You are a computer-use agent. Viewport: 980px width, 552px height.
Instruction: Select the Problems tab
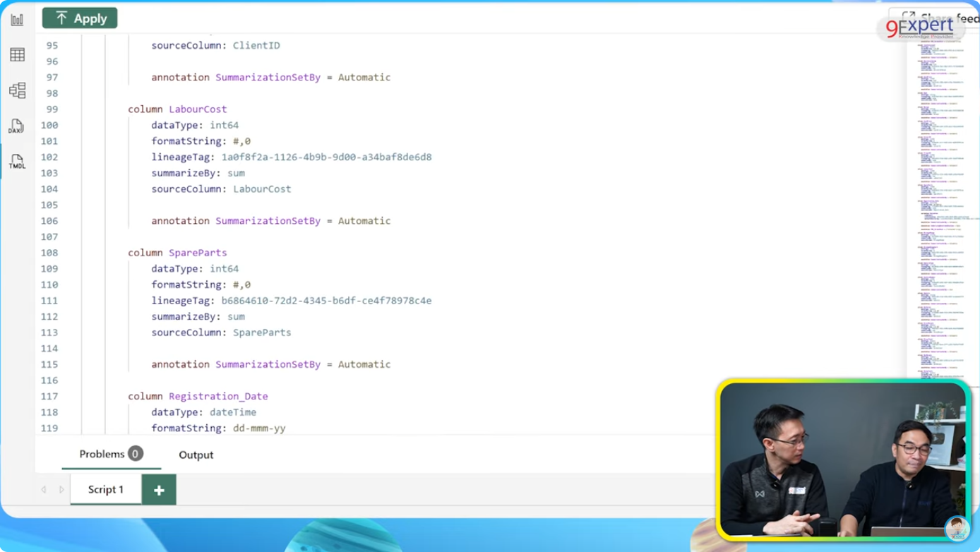102,455
